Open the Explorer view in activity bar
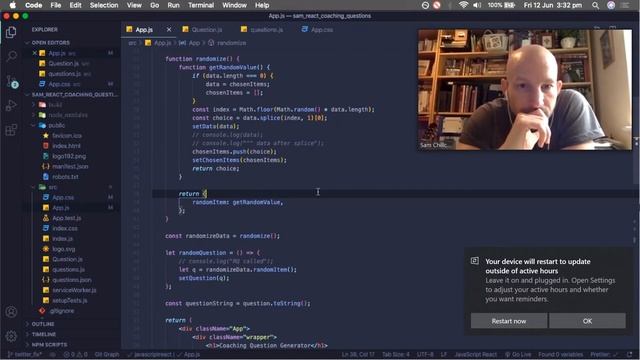Viewport: 640px width, 360px height. tap(11, 32)
